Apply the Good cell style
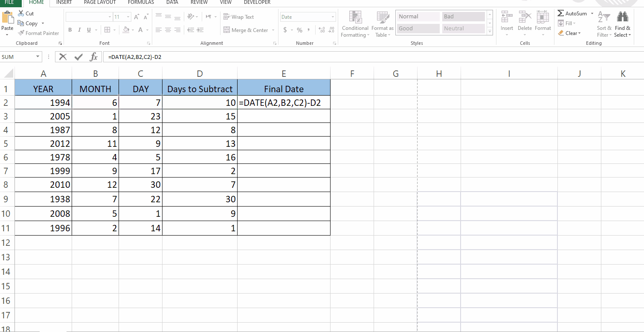Screen dimensions: 644x332 [418, 29]
